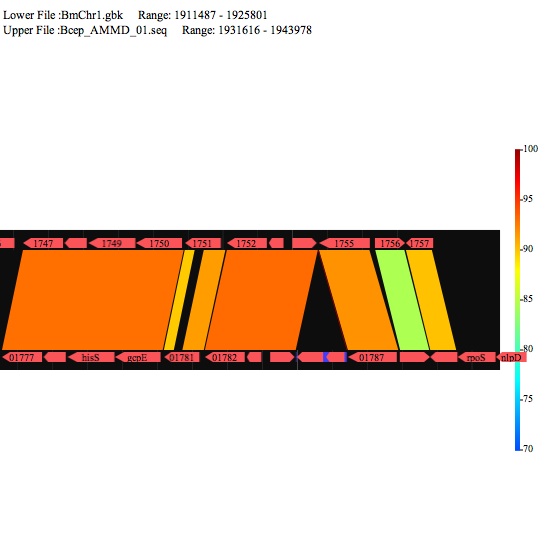Click gene 01781 in lower track
The height and width of the screenshot is (550, 550).
(182, 357)
